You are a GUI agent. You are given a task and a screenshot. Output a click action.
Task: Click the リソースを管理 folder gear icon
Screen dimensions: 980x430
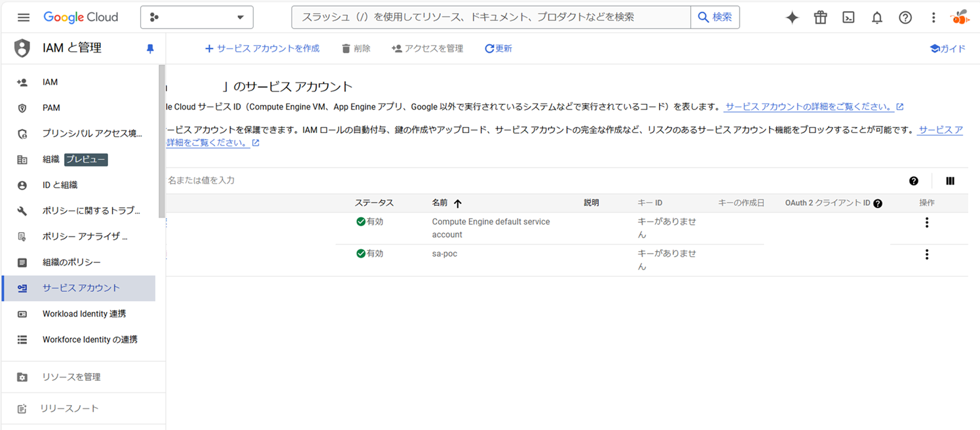click(x=22, y=377)
